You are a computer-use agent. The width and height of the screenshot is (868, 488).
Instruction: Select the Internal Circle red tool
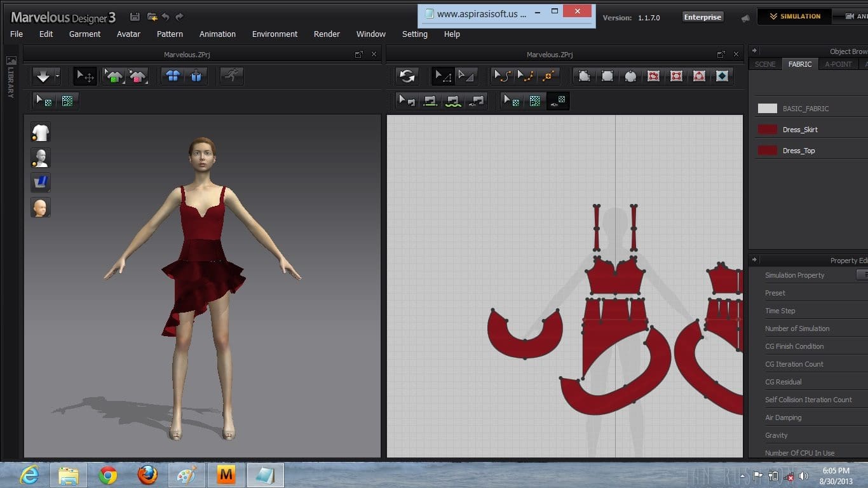tap(699, 76)
